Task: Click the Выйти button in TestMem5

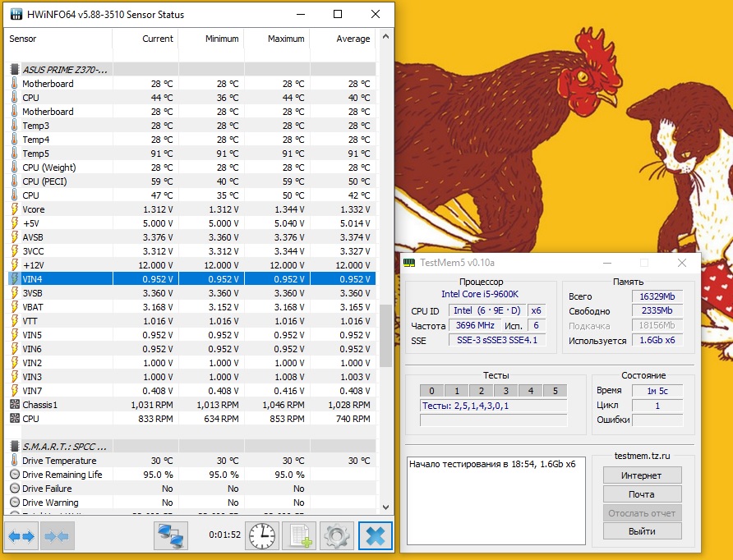Action: tap(643, 531)
